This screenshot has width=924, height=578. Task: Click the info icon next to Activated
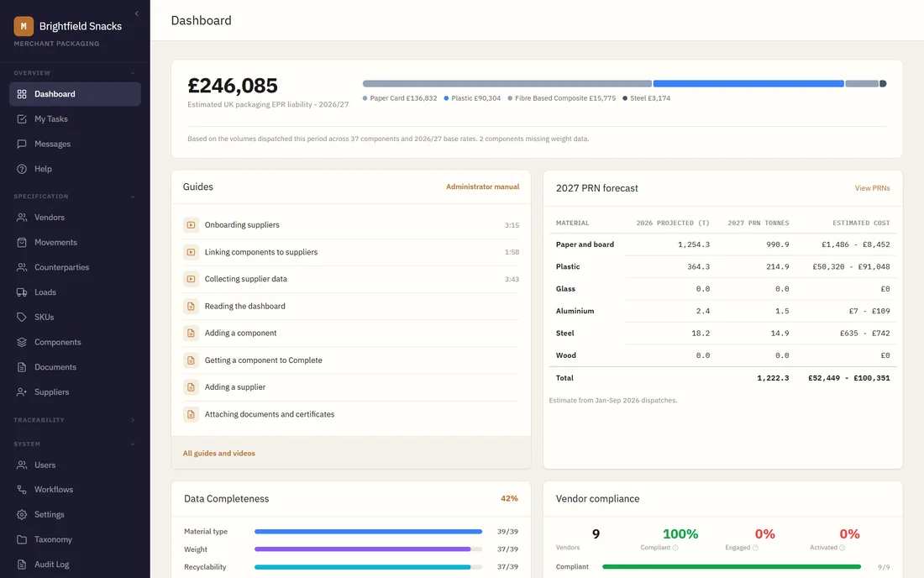(x=842, y=548)
